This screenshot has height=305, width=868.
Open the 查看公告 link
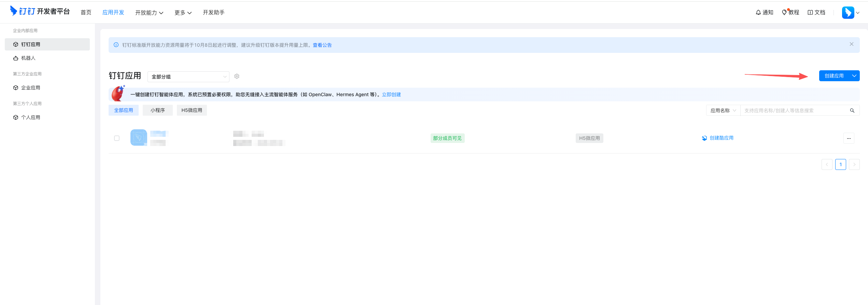pos(322,45)
